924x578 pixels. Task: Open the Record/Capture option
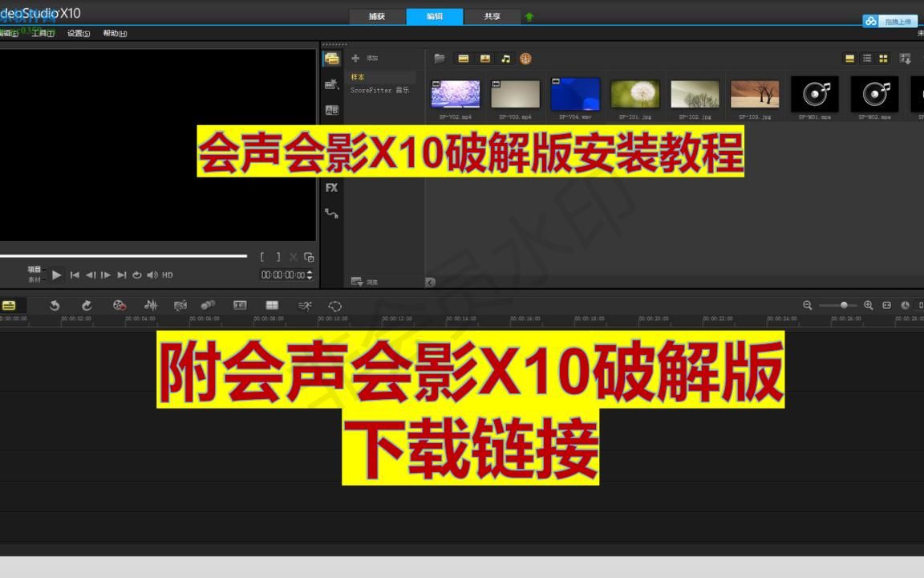tap(120, 306)
